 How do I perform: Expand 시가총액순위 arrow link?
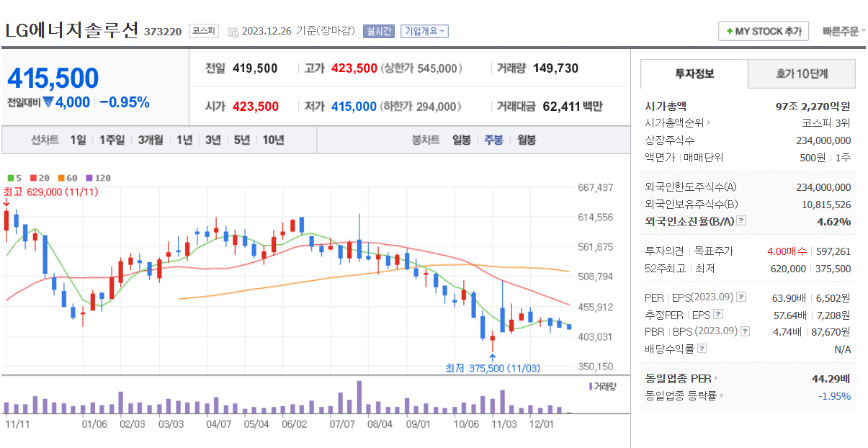709,123
